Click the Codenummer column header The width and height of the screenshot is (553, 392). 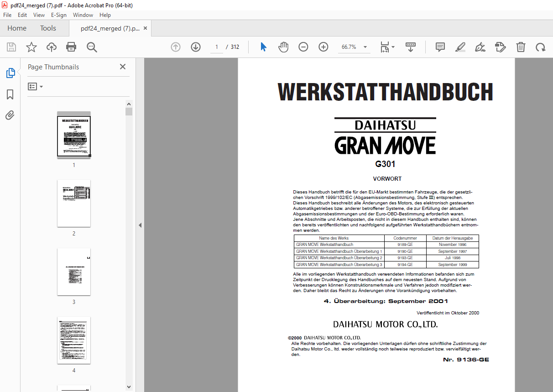pos(405,238)
